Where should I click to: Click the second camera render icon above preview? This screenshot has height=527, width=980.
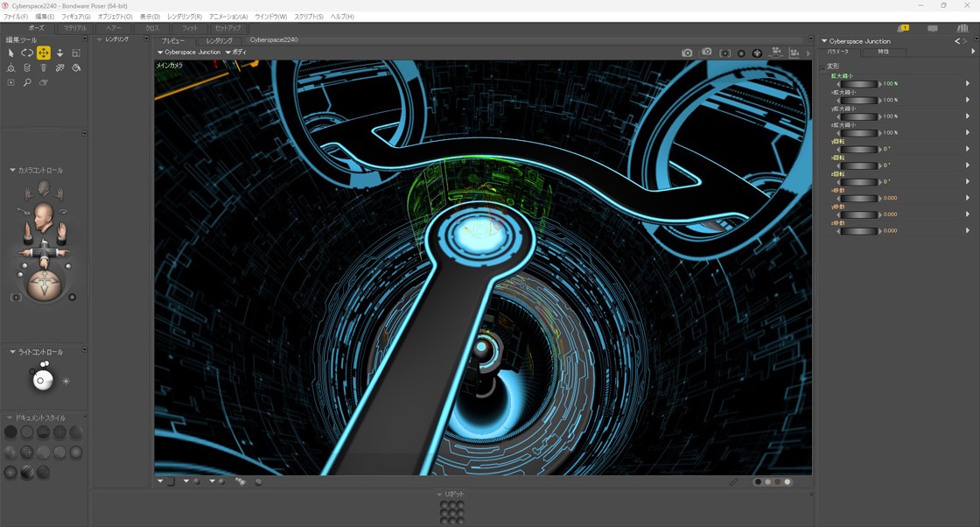click(x=706, y=53)
